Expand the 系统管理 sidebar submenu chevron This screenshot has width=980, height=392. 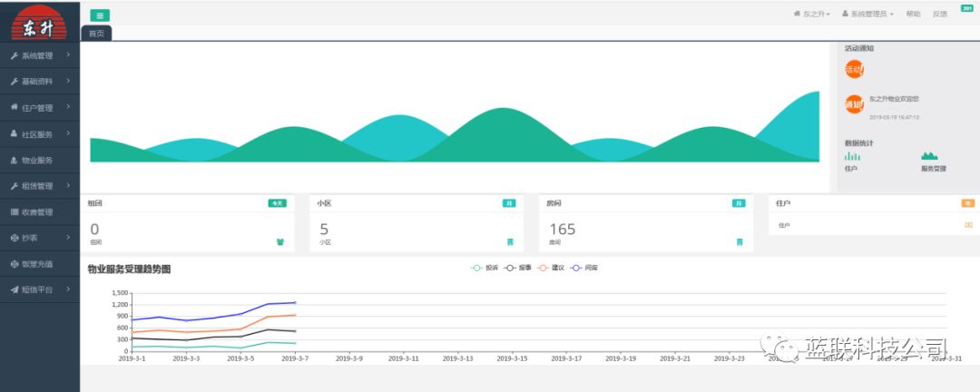point(68,55)
